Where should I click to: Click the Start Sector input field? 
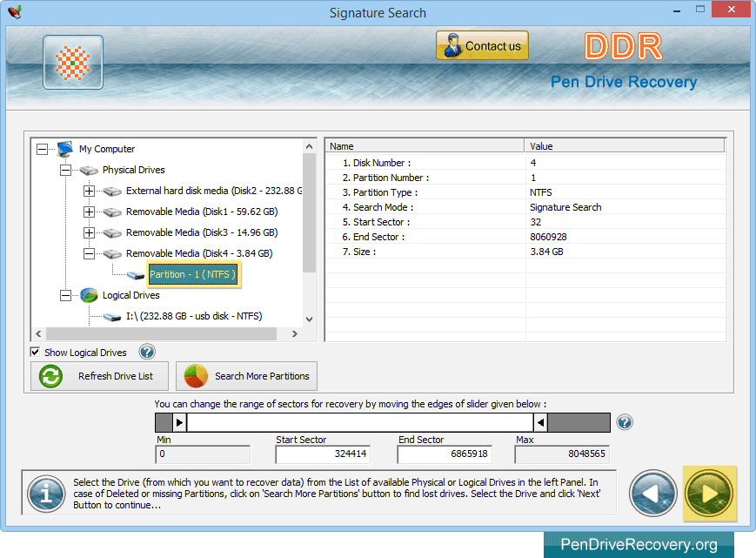[323, 454]
